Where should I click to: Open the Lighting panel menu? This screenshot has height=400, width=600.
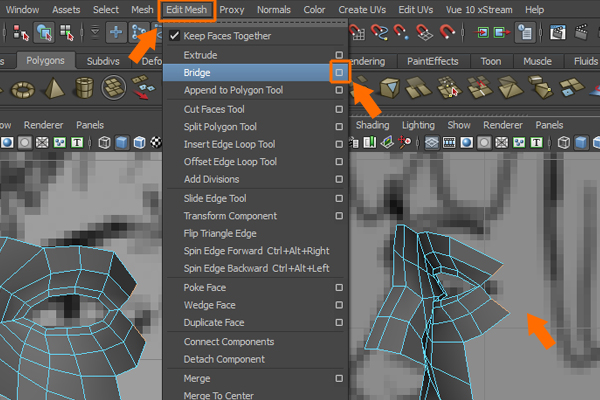(418, 125)
